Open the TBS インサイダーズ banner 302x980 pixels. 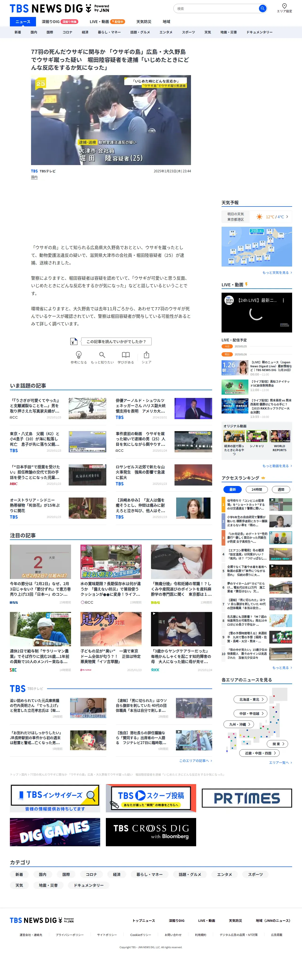[55, 798]
